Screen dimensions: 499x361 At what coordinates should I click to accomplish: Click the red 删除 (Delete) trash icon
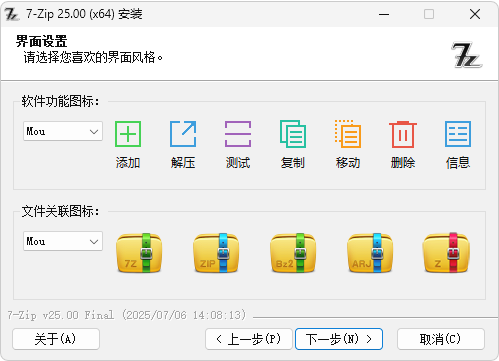[403, 134]
